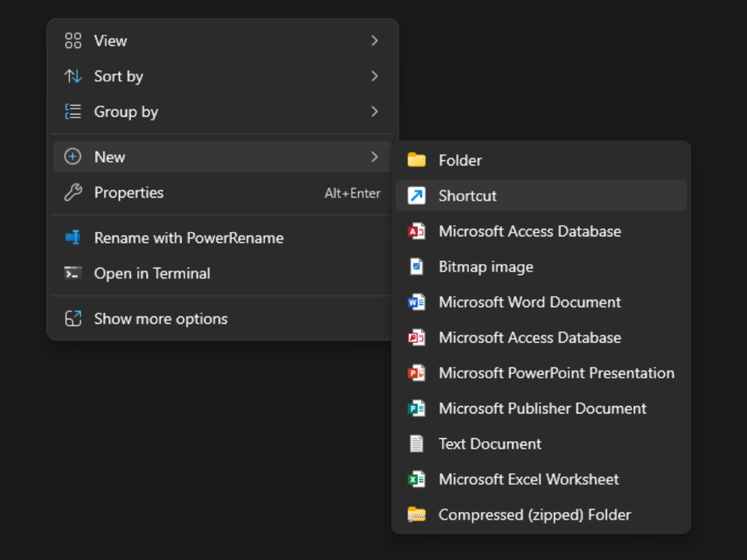Select Microsoft Access Database directly below Shortcut
This screenshot has height=560, width=747.
[x=529, y=232]
